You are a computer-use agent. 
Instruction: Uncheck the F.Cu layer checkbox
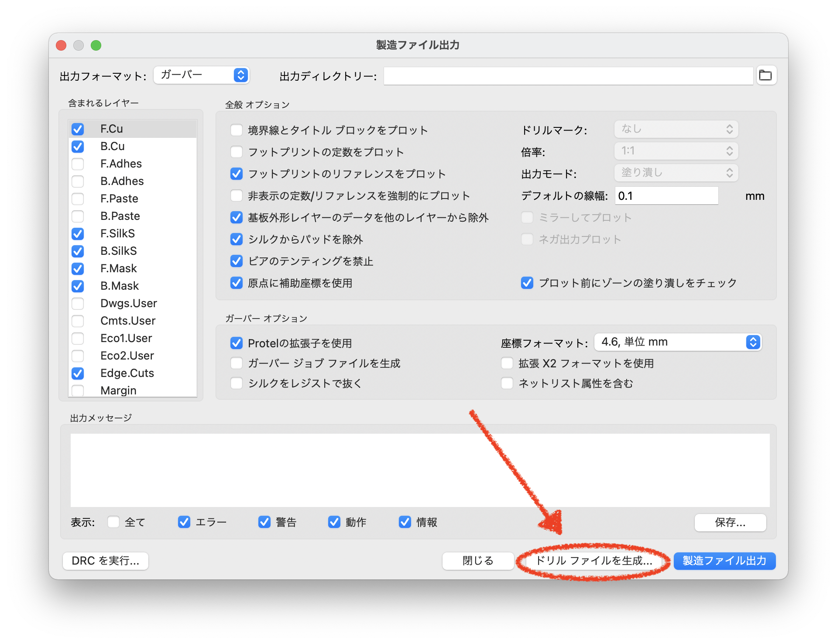point(78,129)
